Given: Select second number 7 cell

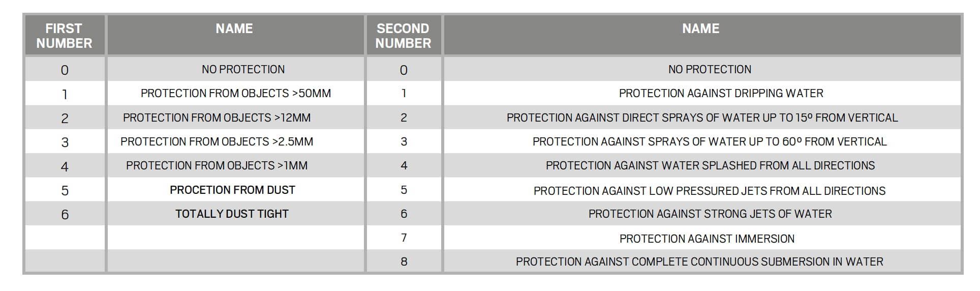Looking at the screenshot, I should point(404,238).
